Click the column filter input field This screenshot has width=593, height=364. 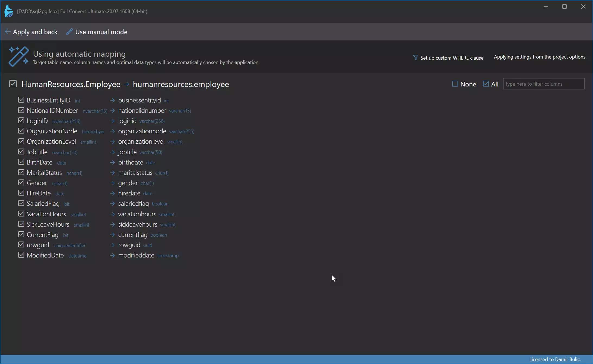coord(544,84)
